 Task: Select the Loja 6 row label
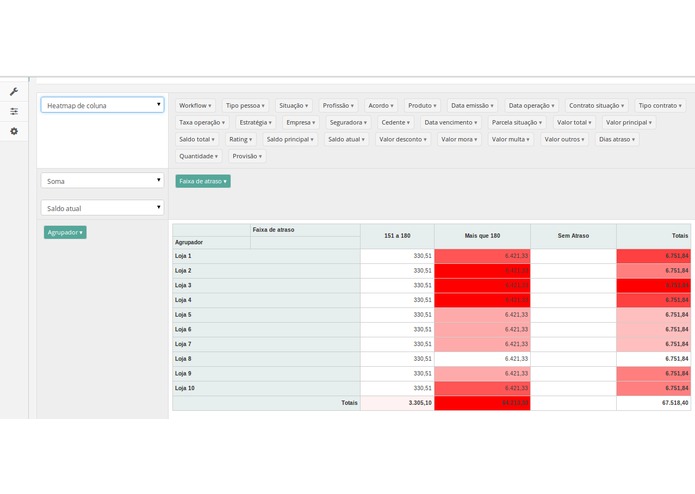(266, 329)
